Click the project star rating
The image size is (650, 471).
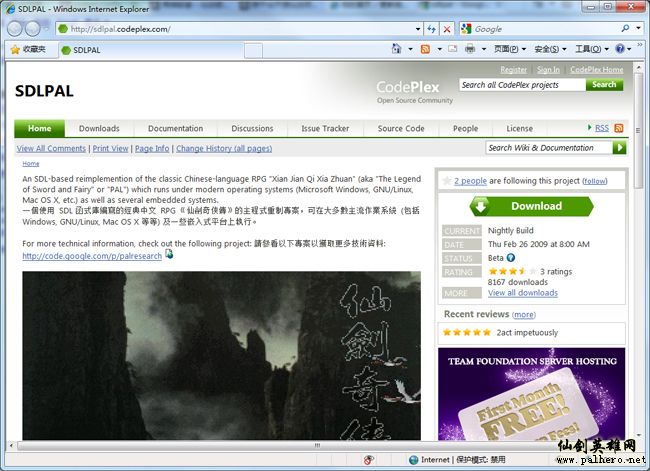click(x=508, y=271)
